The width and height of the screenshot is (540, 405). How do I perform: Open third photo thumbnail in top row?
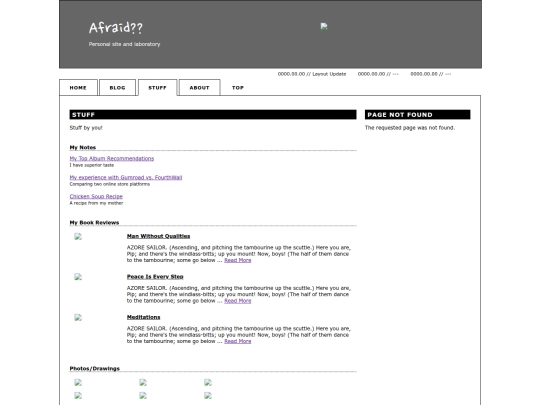(208, 382)
